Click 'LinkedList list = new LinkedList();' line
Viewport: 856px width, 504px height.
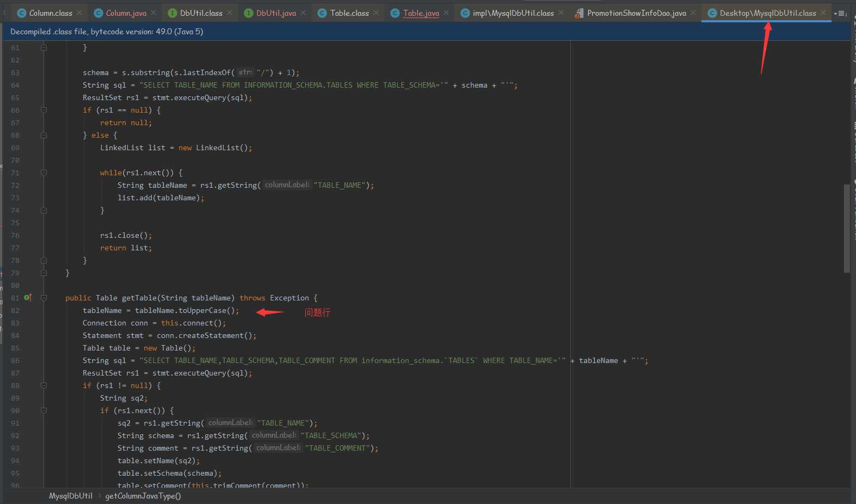click(x=176, y=147)
